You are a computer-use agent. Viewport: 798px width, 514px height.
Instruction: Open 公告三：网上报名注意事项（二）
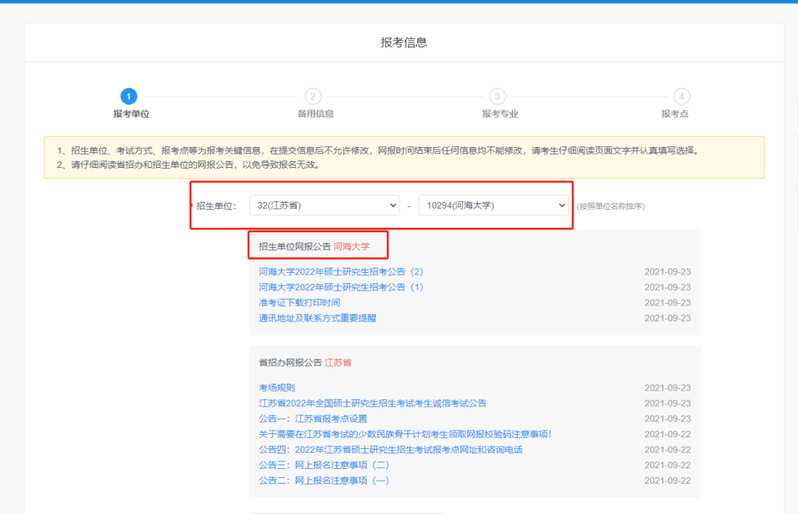[x=324, y=465]
